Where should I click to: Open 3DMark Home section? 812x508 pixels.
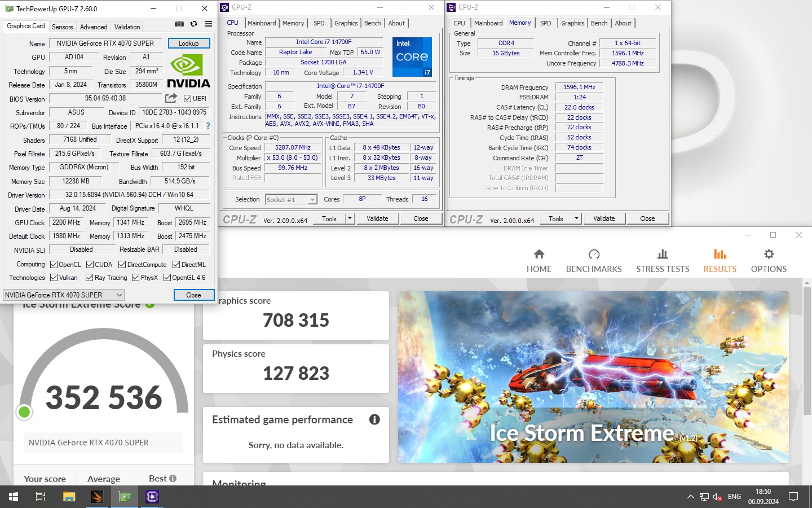(539, 261)
